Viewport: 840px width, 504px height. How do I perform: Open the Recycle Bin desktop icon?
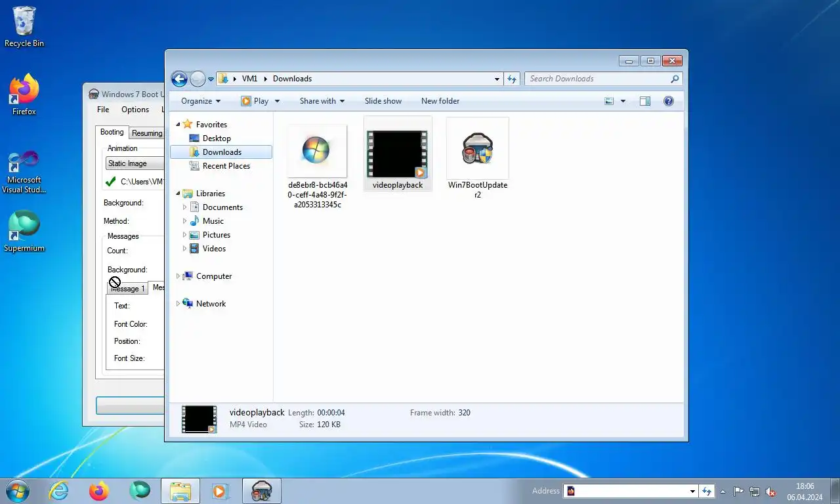click(x=24, y=28)
